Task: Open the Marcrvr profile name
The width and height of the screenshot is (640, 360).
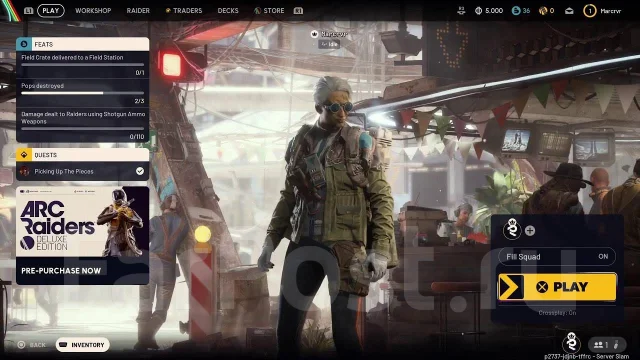Action: tap(611, 11)
